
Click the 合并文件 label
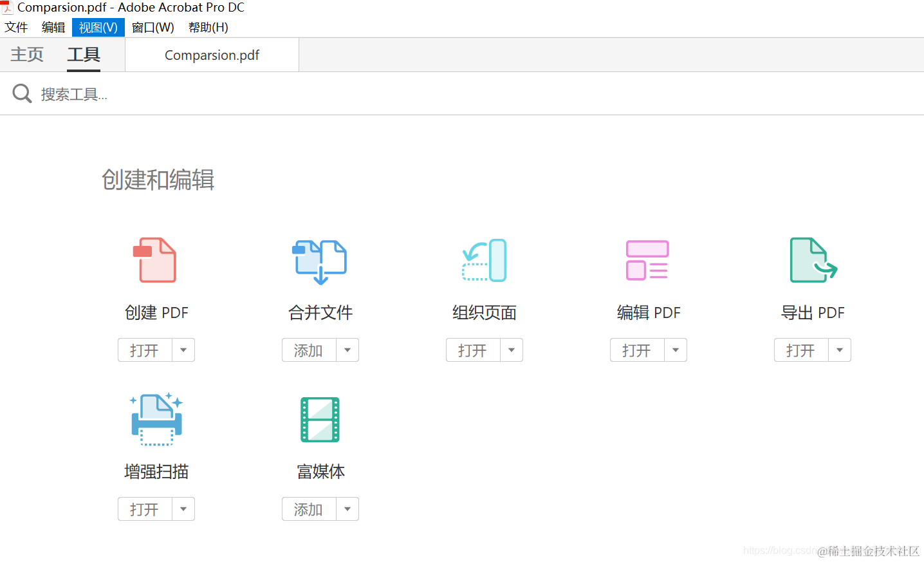point(320,313)
